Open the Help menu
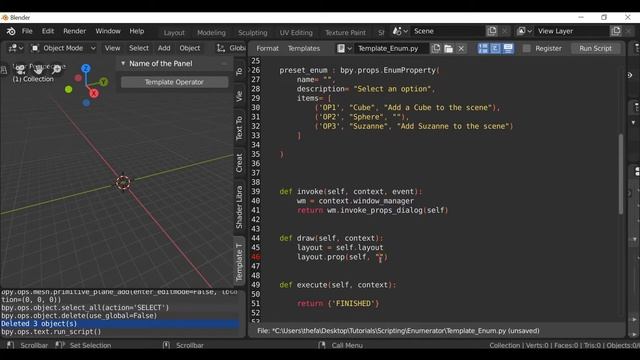 (x=137, y=31)
